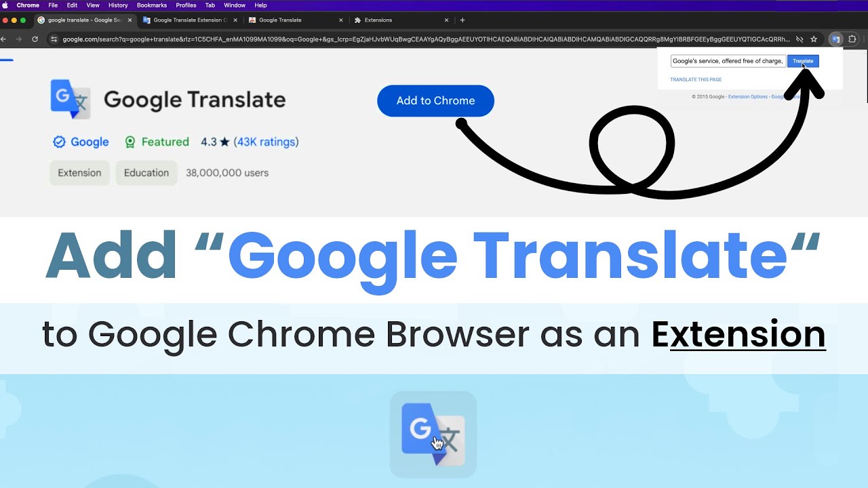Image resolution: width=868 pixels, height=488 pixels.
Task: Click the 'Google Translate' title text
Action: [195, 100]
